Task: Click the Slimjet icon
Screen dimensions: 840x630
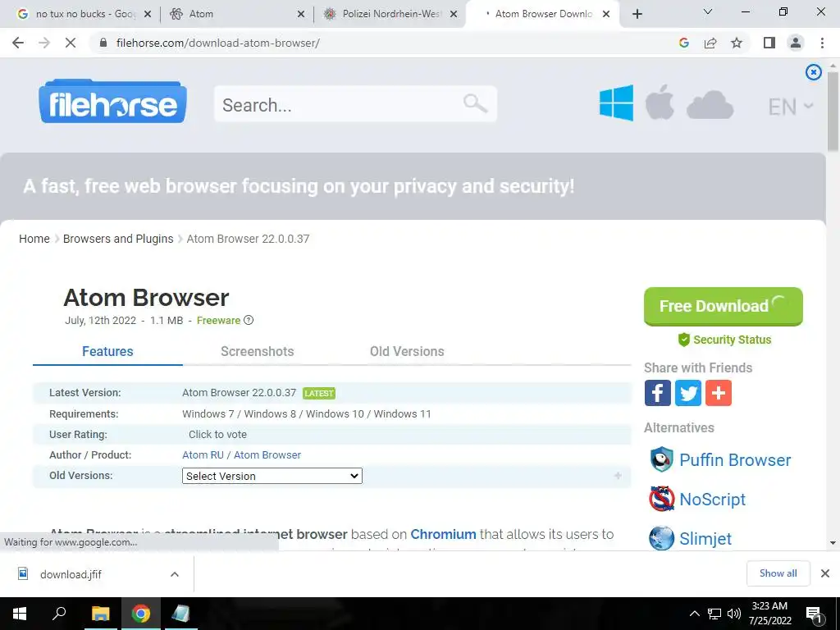Action: click(662, 538)
